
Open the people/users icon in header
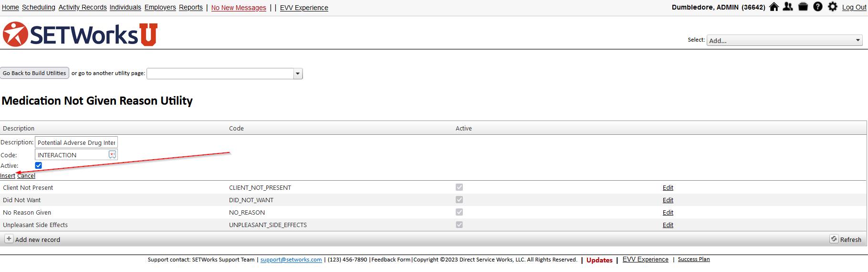click(x=788, y=7)
